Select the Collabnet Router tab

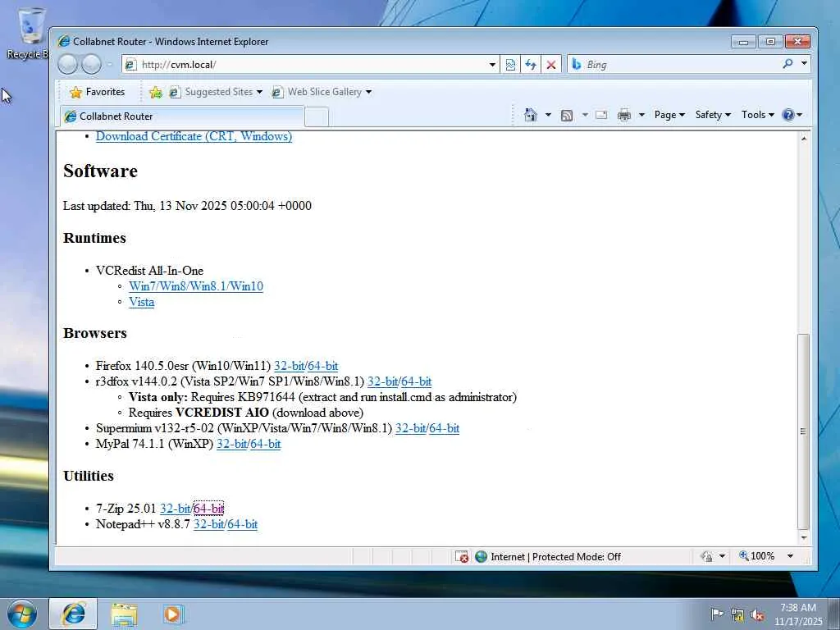[x=182, y=116]
